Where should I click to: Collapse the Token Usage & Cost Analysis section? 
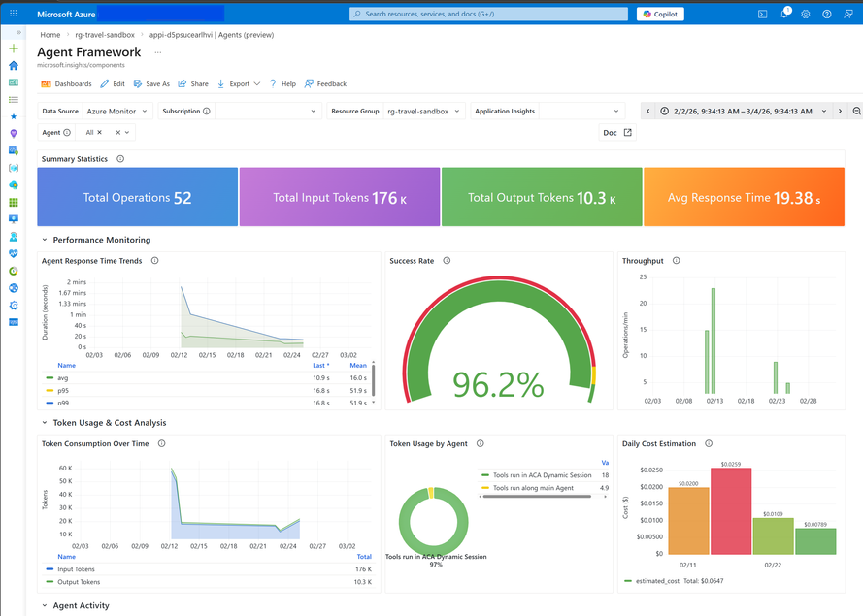click(45, 423)
